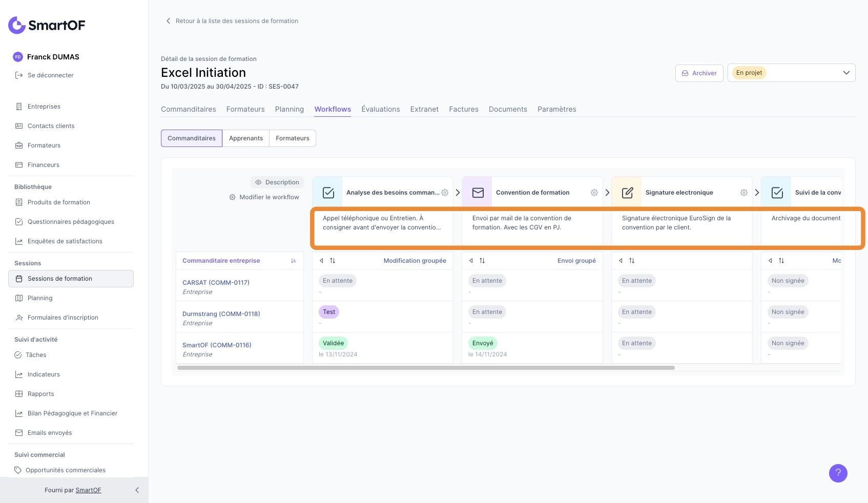
Task: Collapse the Analyse des besoins column arrow
Action: 321,261
